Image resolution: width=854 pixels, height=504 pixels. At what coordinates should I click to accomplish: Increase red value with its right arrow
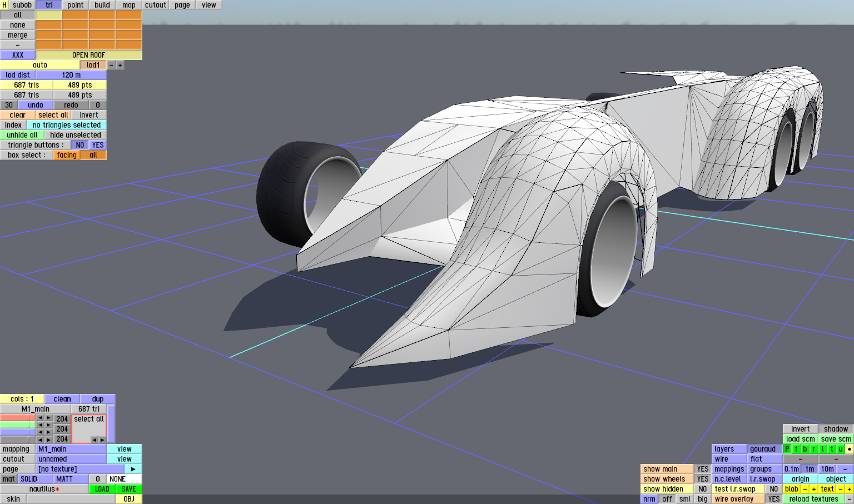pyautogui.click(x=48, y=418)
